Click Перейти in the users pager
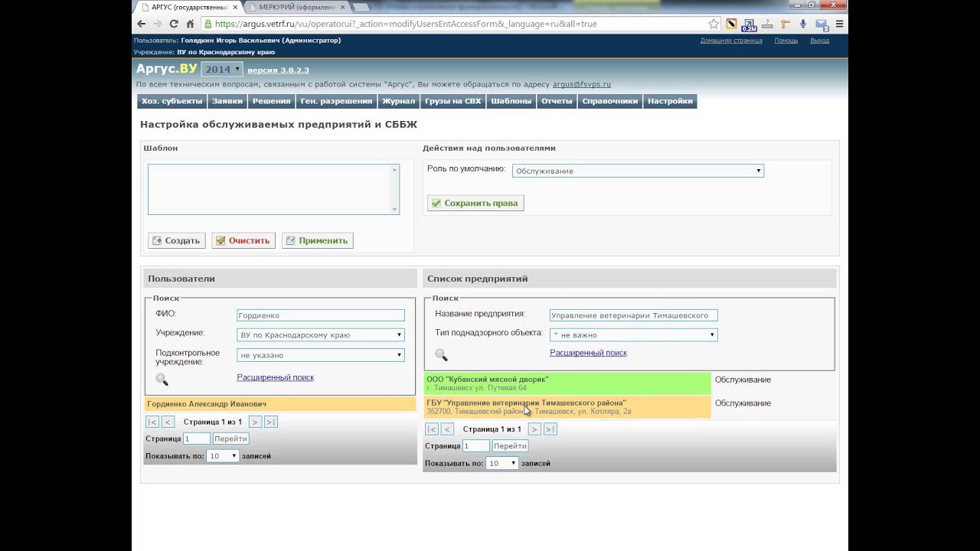980x551 pixels. 231,439
